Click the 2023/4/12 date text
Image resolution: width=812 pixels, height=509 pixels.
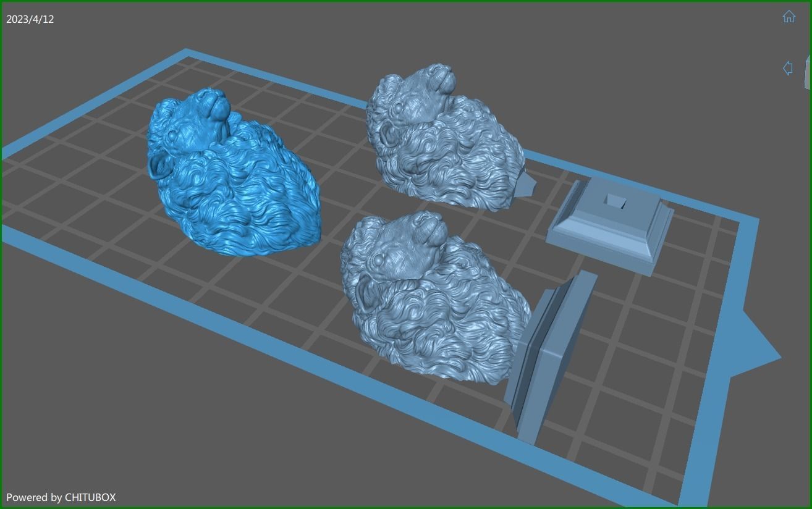coord(30,19)
